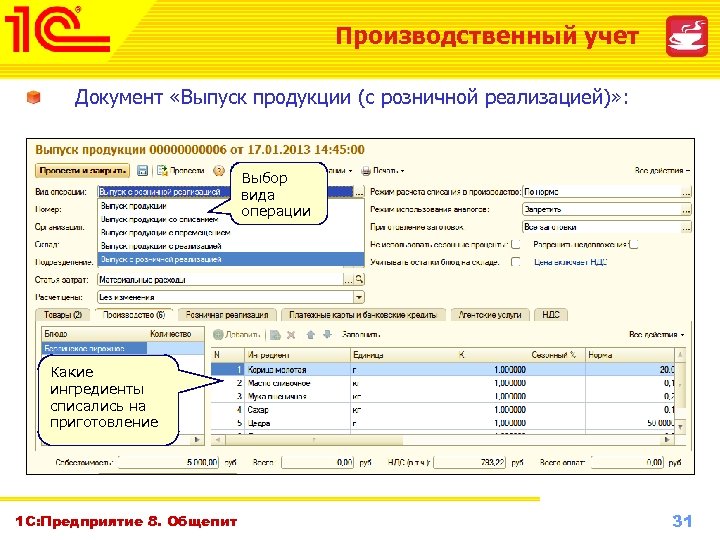Click Заполнить button in table toolbar
Image resolution: width=720 pixels, height=540 pixels.
click(x=361, y=334)
